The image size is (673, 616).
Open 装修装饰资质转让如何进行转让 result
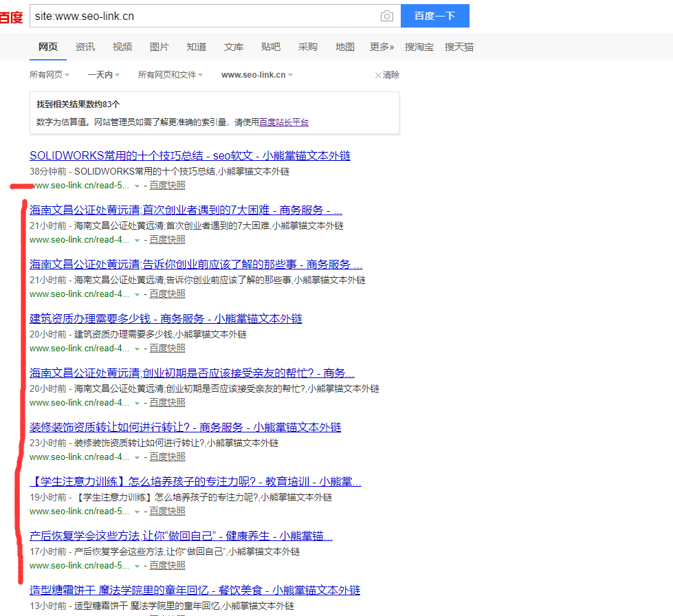186,427
